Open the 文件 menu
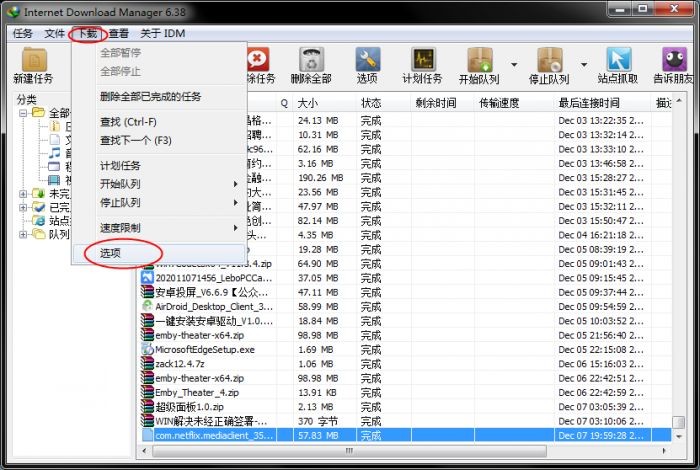The image size is (700, 470). 54,33
